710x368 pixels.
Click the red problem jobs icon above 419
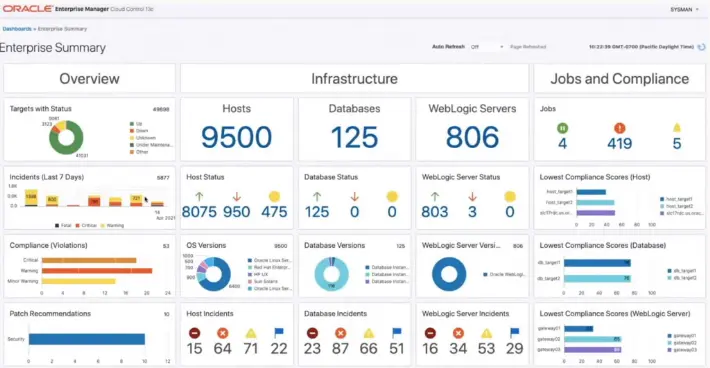619,128
